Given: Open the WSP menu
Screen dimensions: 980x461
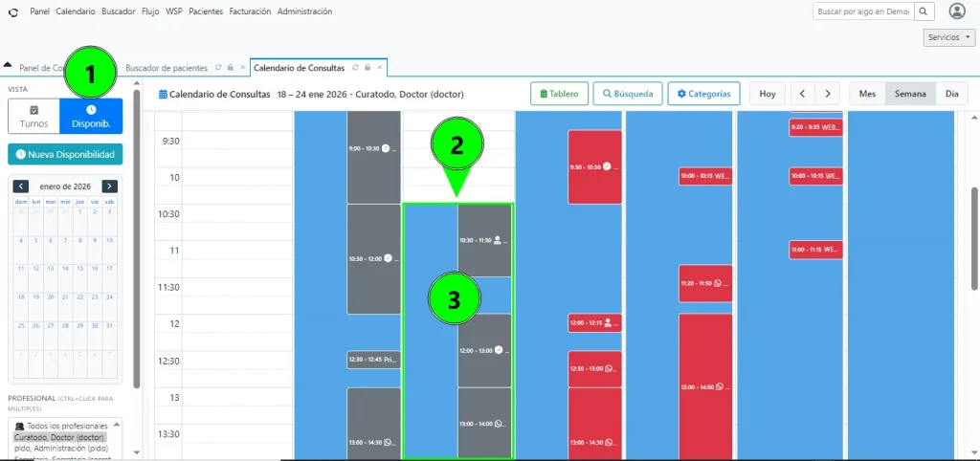Looking at the screenshot, I should 174,11.
